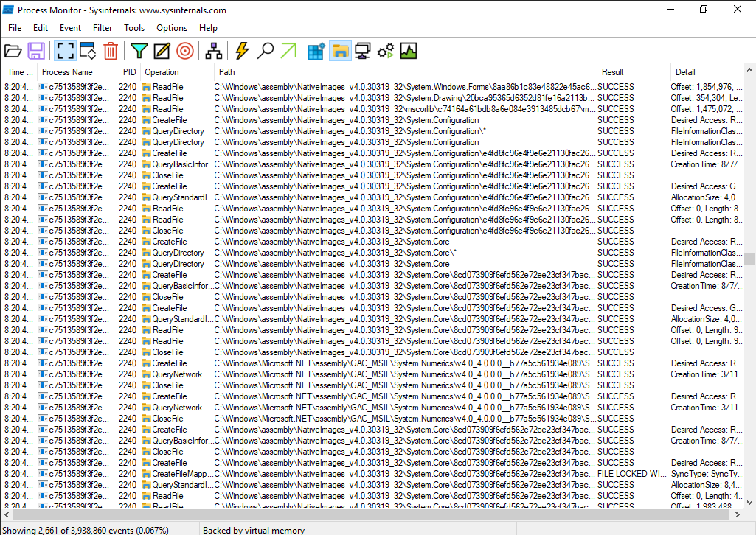Image resolution: width=756 pixels, height=535 pixels.
Task: Select the CreateFileMapp... operation row
Action: coord(372,474)
